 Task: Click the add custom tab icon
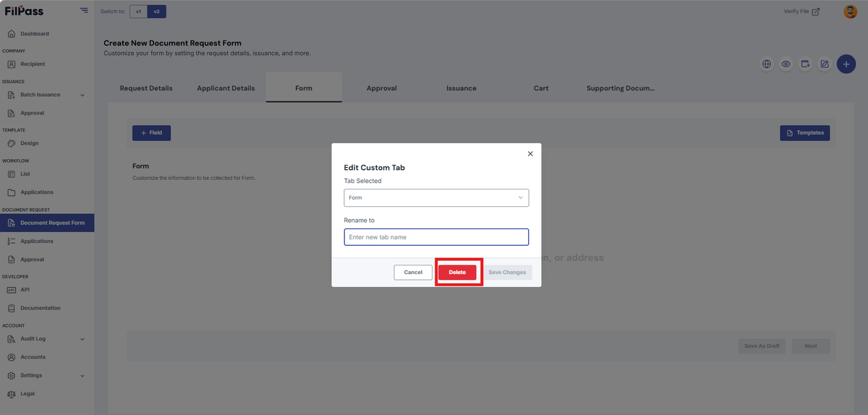click(x=805, y=64)
